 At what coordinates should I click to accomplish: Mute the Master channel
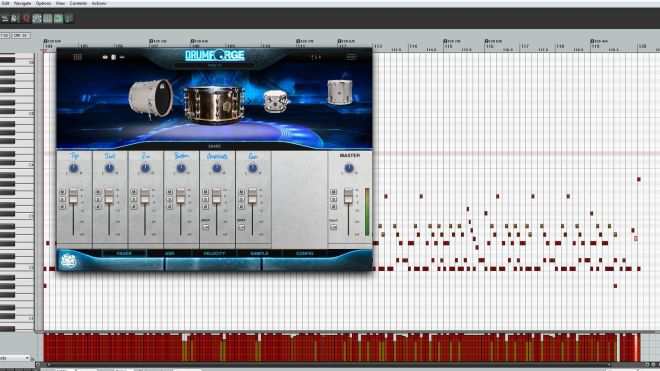(x=334, y=192)
